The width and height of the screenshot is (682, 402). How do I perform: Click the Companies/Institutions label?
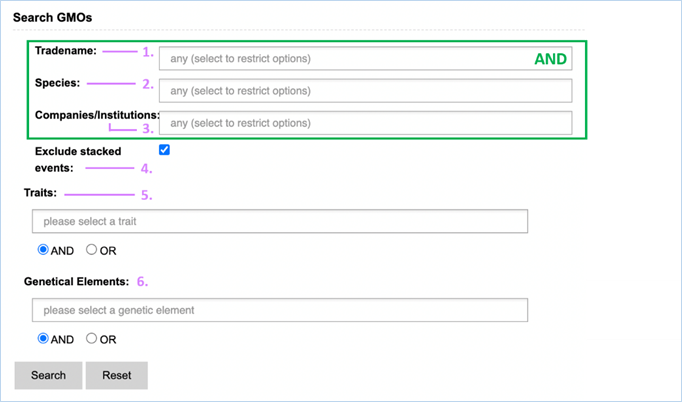click(x=96, y=115)
